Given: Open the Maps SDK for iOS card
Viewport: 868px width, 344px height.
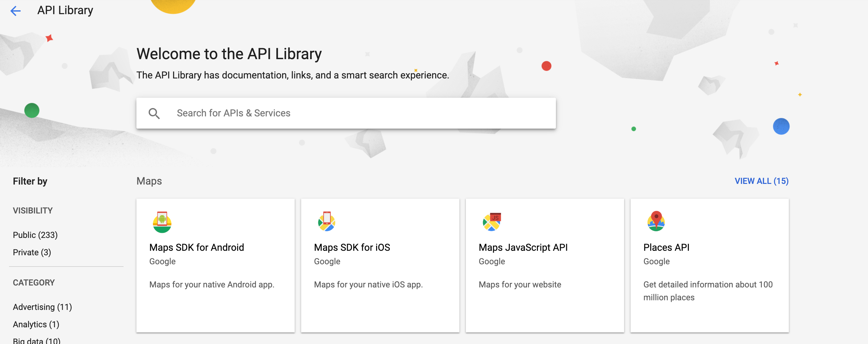Looking at the screenshot, I should (380, 266).
